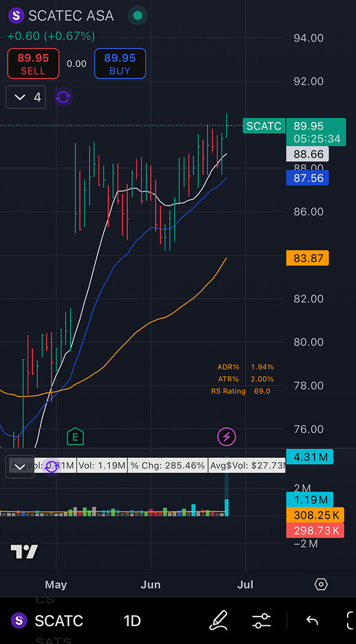Viewport: 356px width, 644px height.
Task: Open indicators and chart settings sliders
Action: tap(261, 621)
